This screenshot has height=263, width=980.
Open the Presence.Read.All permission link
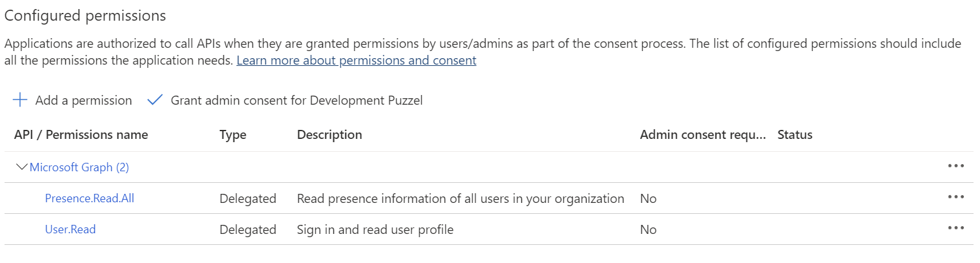click(x=90, y=198)
